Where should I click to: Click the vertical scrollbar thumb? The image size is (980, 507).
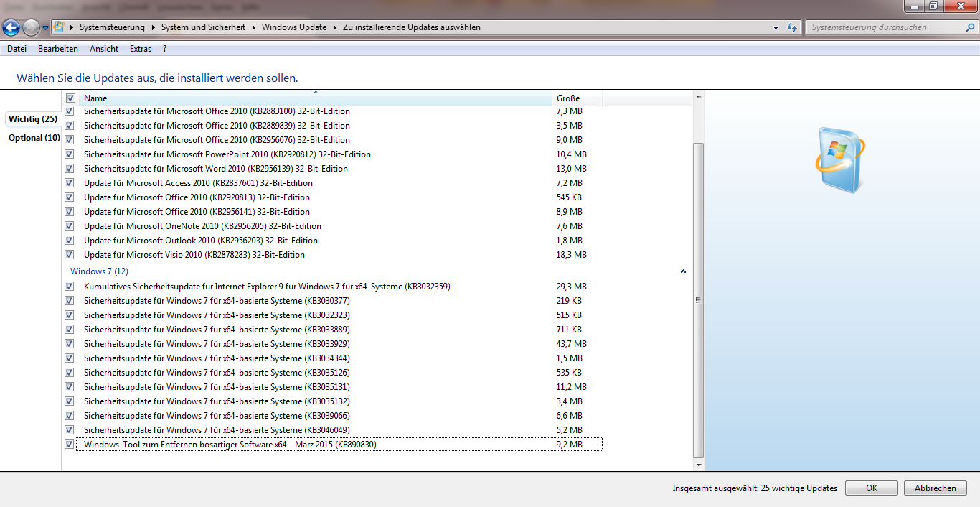[699, 300]
